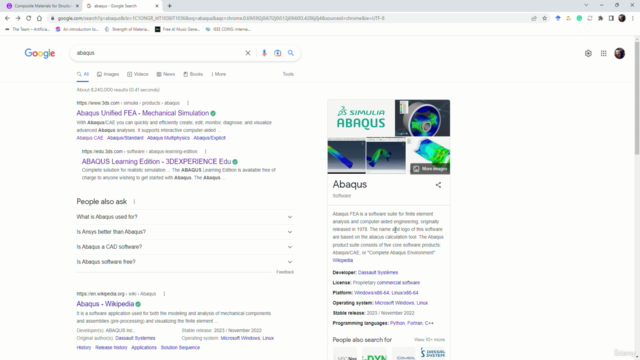Screen dimensions: 640x360
Task: Switch to Images results
Action: pyautogui.click(x=108, y=74)
